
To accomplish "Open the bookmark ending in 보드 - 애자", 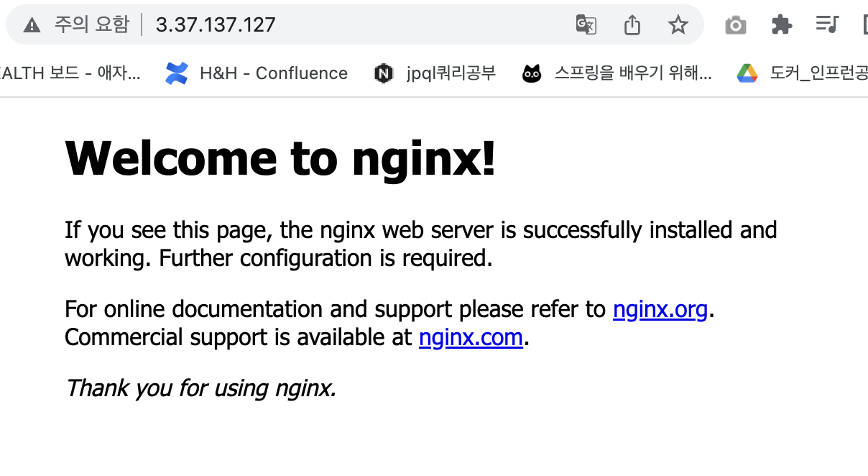I will pyautogui.click(x=70, y=73).
